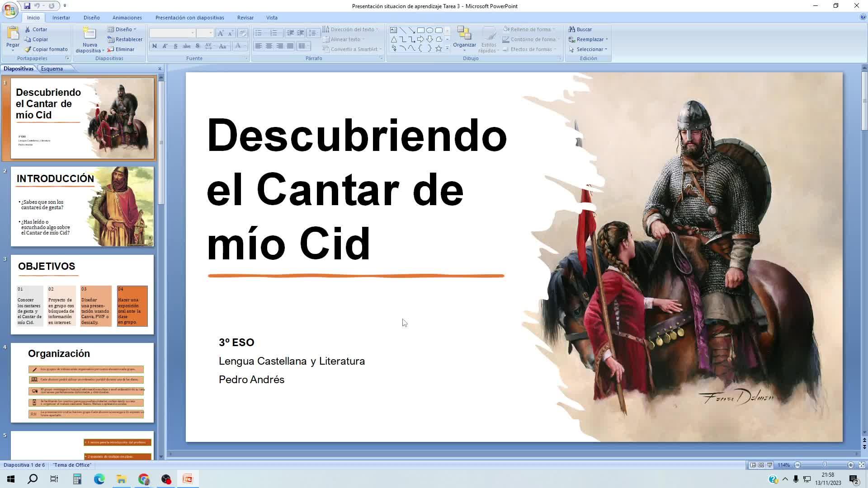Switch to the Esquema pane tab
Image resolution: width=868 pixels, height=488 pixels.
[x=52, y=69]
